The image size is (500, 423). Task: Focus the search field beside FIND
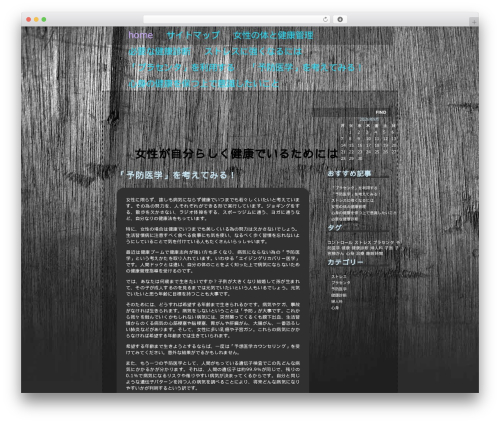[342, 112]
